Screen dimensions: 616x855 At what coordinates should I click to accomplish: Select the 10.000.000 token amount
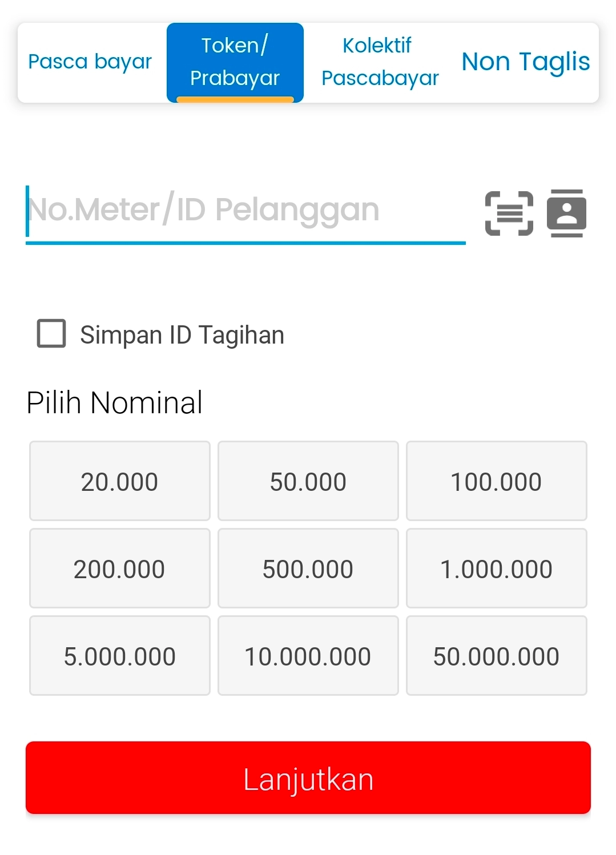(x=308, y=655)
